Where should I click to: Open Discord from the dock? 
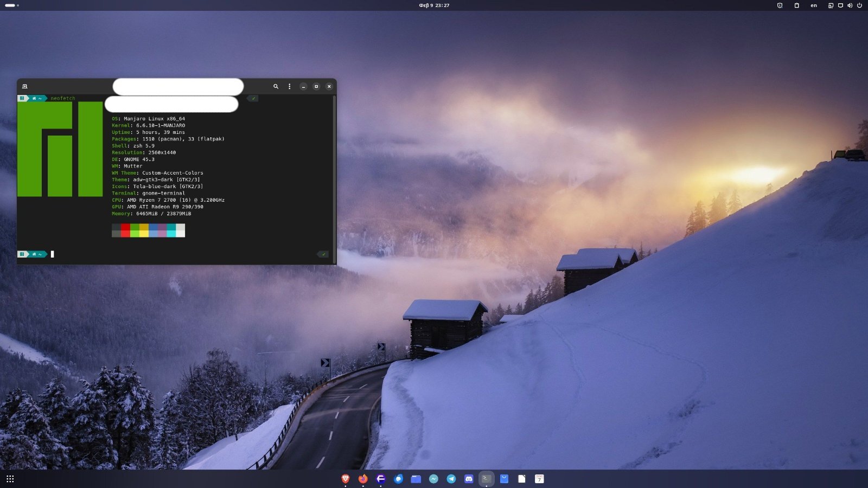[469, 478]
